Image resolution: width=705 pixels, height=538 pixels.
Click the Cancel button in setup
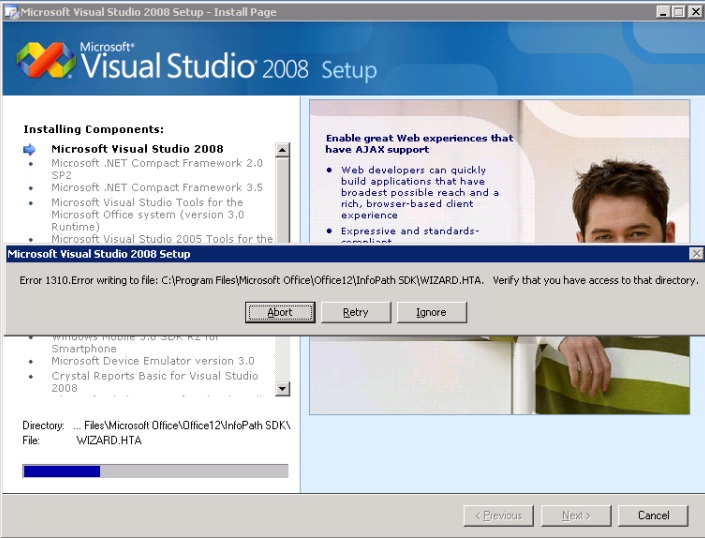pyautogui.click(x=653, y=515)
